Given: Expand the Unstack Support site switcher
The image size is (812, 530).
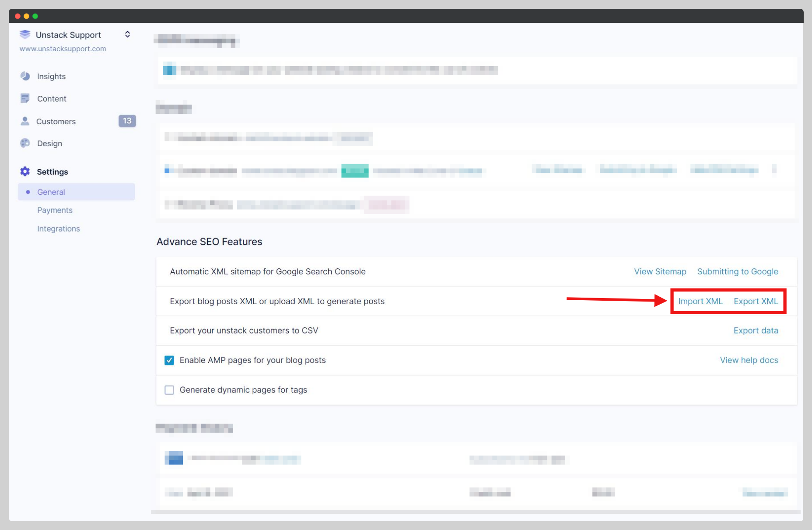Looking at the screenshot, I should tap(127, 35).
